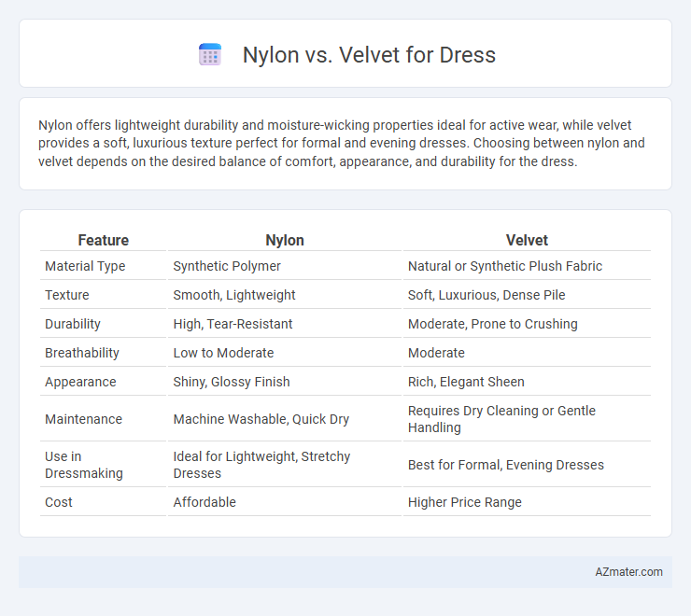Click the 'Synthetic Polymer' cell
691x616 pixels.
[227, 266]
